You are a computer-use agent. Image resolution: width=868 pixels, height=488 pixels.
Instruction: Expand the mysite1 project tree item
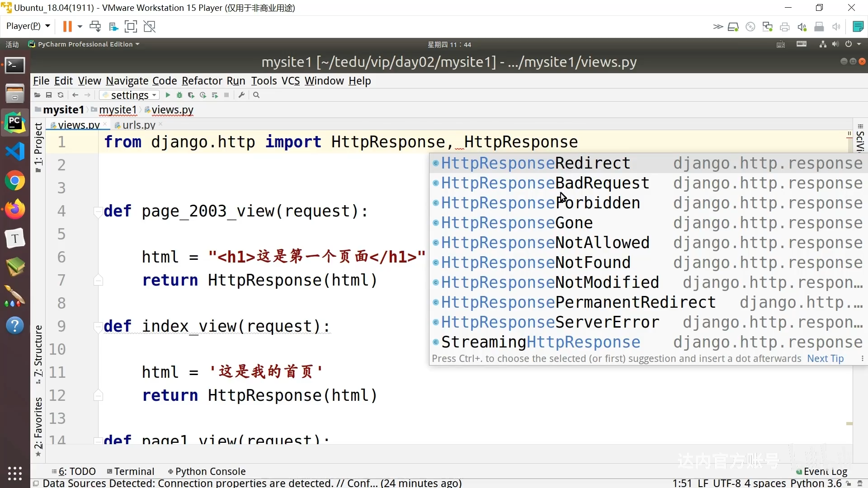pos(64,110)
